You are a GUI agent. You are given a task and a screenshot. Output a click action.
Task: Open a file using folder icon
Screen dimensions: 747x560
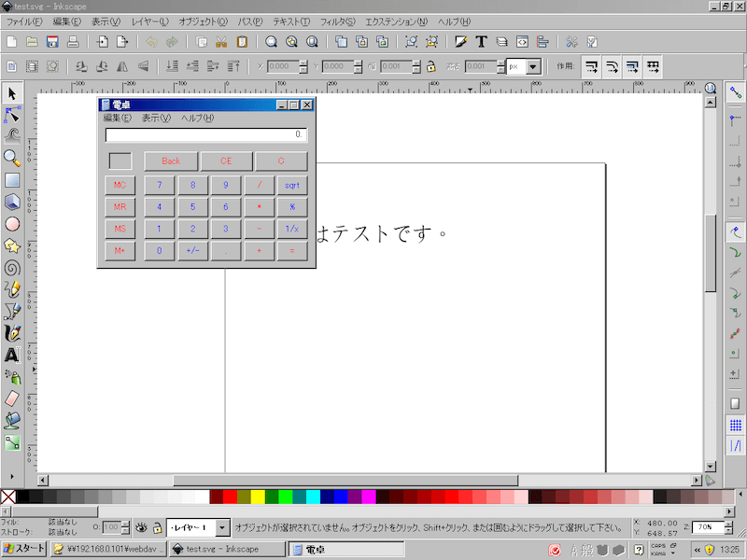[x=32, y=42]
